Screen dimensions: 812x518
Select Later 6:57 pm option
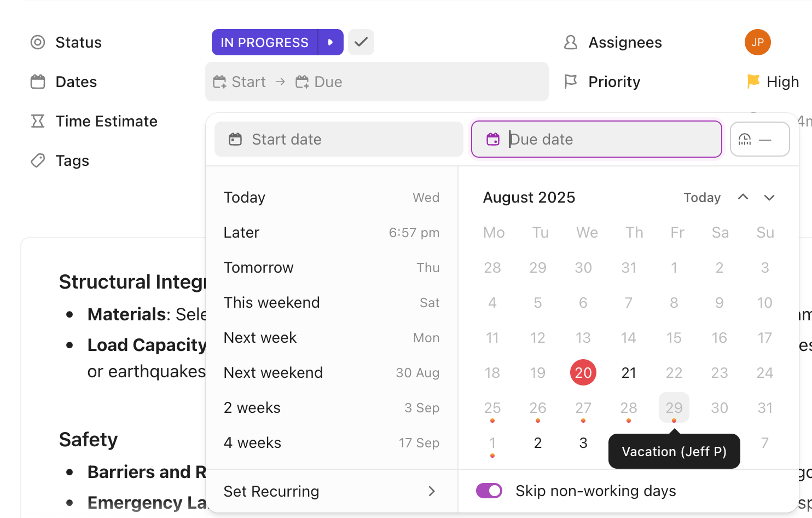332,232
